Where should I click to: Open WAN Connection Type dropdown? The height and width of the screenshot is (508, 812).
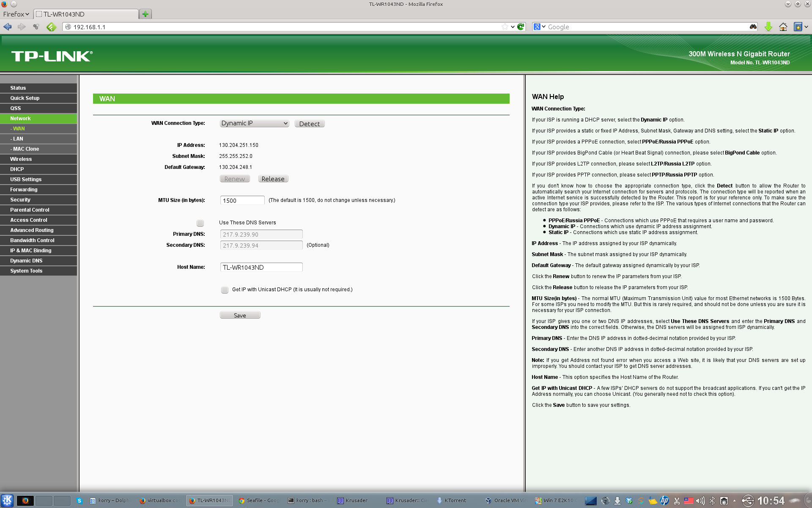click(254, 123)
